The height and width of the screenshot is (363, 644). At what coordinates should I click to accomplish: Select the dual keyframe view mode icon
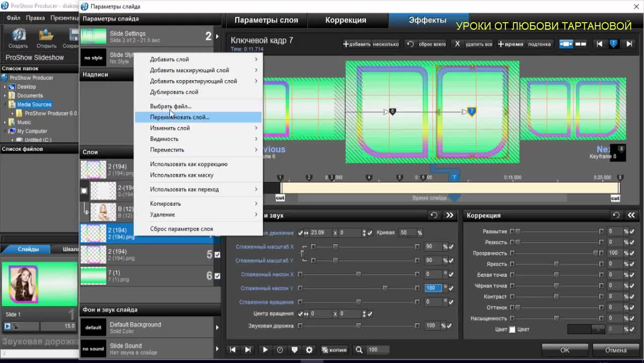581,44
